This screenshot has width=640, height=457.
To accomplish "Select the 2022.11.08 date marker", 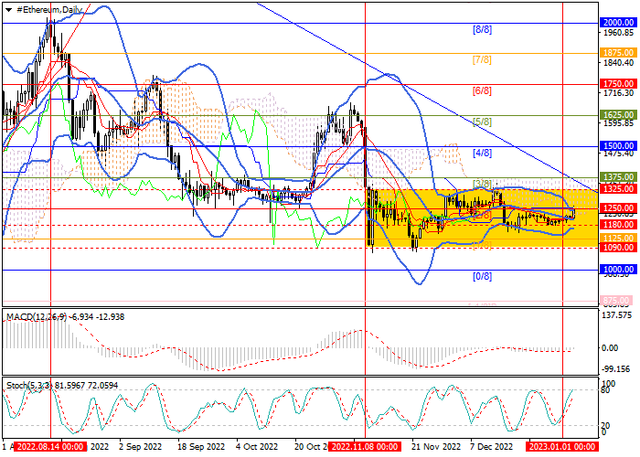I will tap(365, 449).
